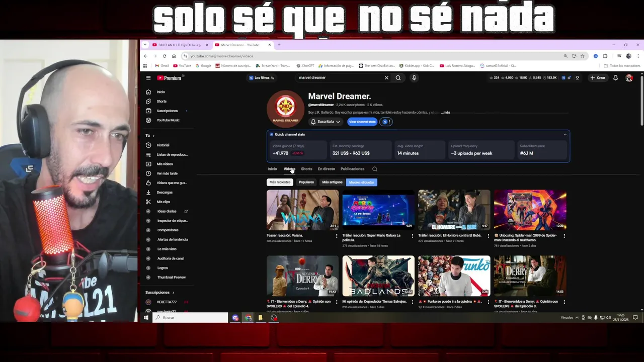Image resolution: width=644 pixels, height=362 pixels.
Task: Click the Crear button
Action: tap(598, 78)
